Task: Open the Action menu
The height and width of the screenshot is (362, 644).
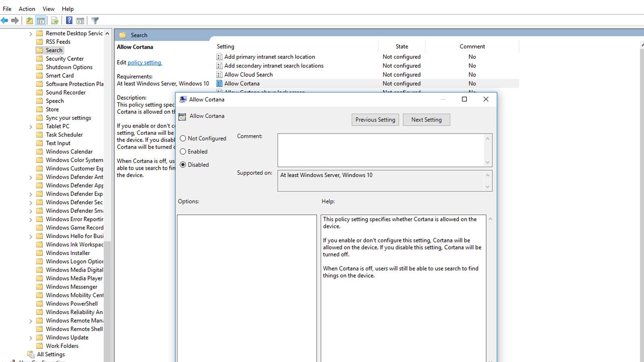Action: (x=27, y=9)
